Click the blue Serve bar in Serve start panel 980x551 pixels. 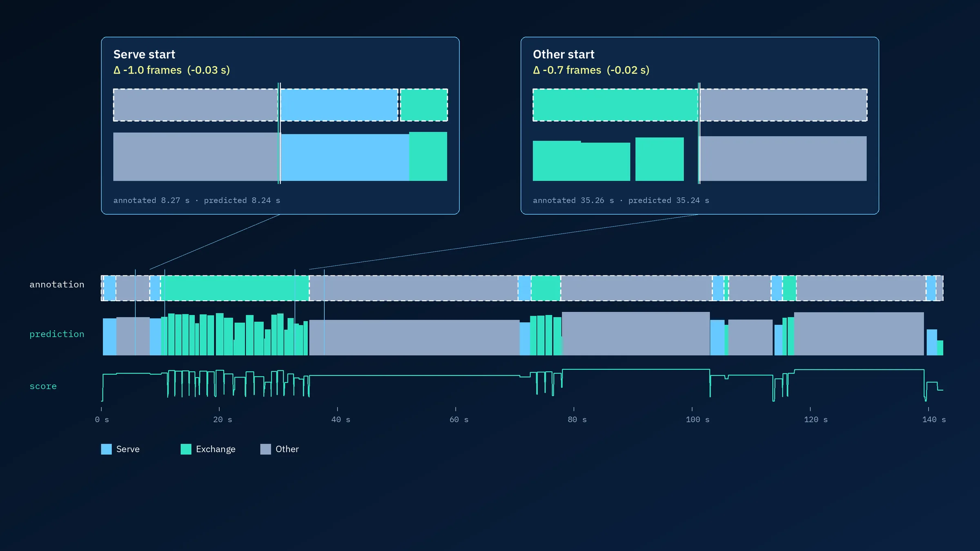point(345,157)
